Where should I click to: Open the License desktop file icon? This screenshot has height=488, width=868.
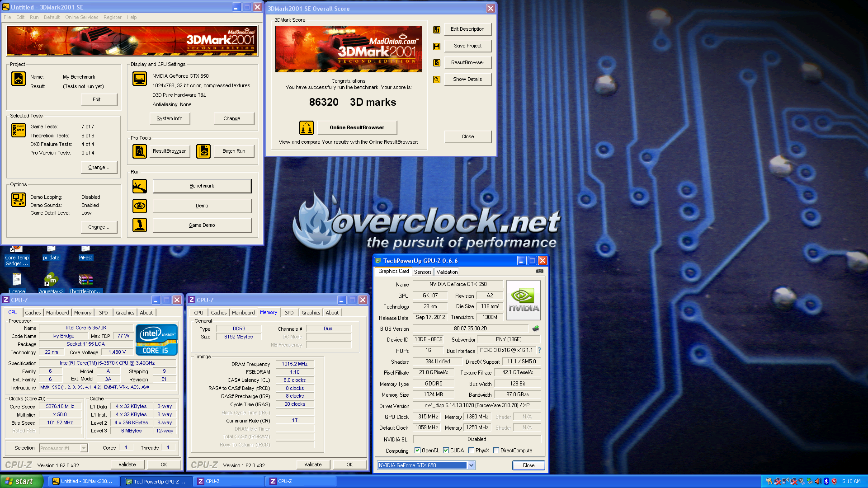tap(17, 283)
